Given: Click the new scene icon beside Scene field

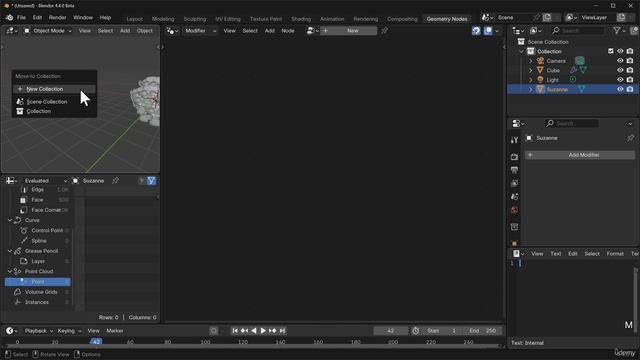Looking at the screenshot, I should [x=547, y=18].
